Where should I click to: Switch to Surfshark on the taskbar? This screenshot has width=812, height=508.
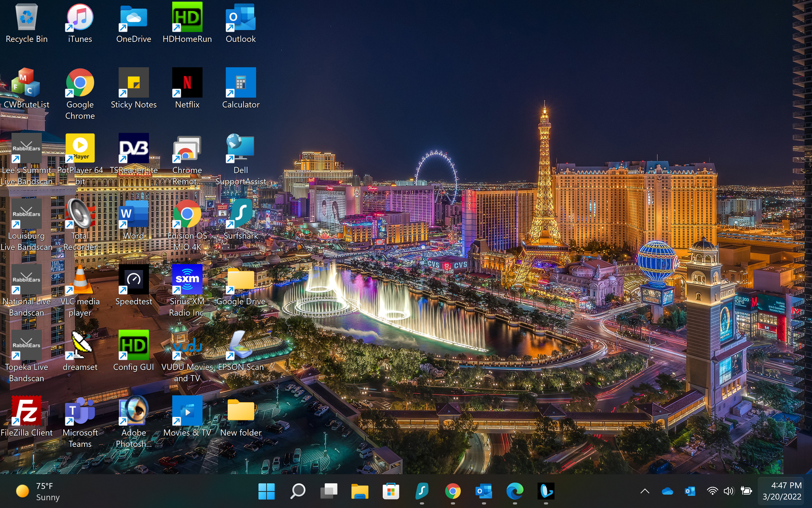pos(422,492)
